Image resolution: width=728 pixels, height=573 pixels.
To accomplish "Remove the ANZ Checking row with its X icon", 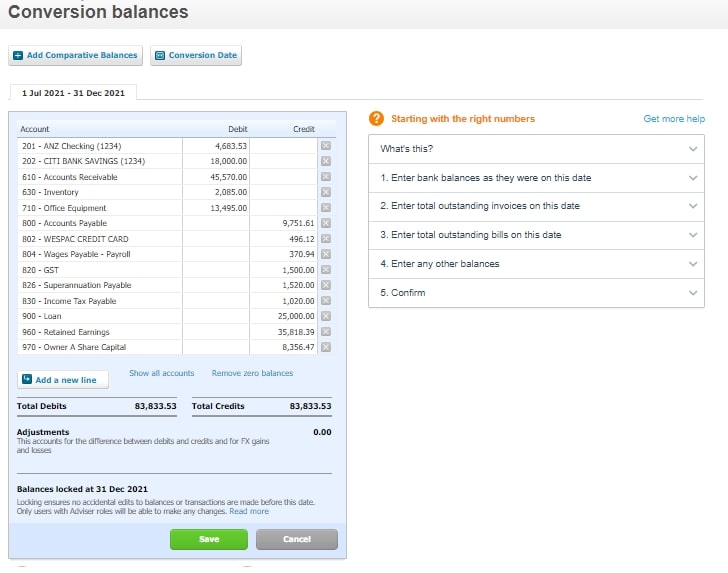I will point(325,146).
